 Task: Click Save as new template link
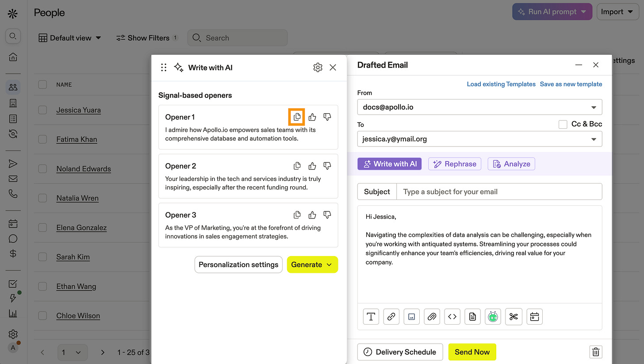(x=571, y=84)
